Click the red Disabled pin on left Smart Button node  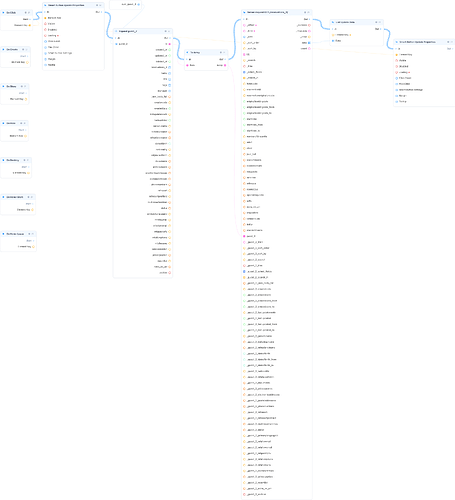[x=45, y=30]
